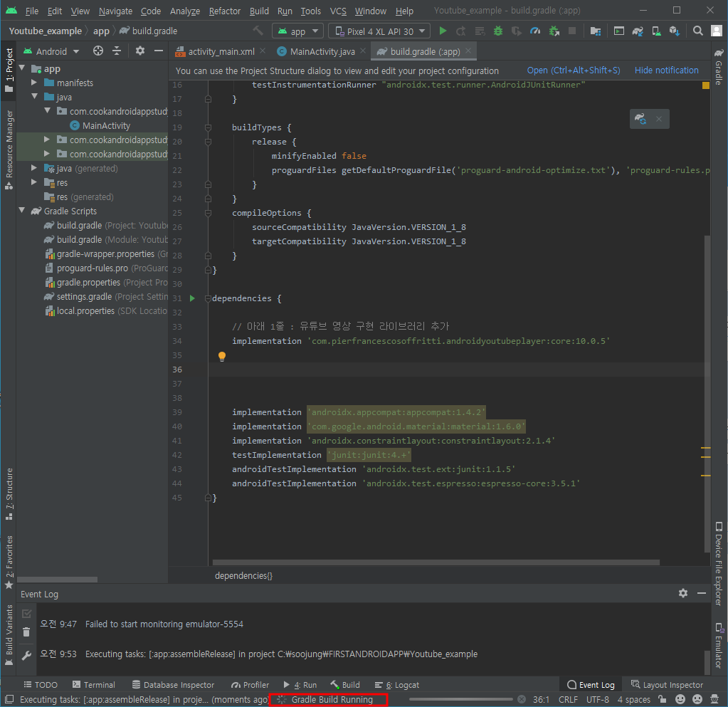Click the Select Opened File target icon
The height and width of the screenshot is (707, 728).
(98, 51)
